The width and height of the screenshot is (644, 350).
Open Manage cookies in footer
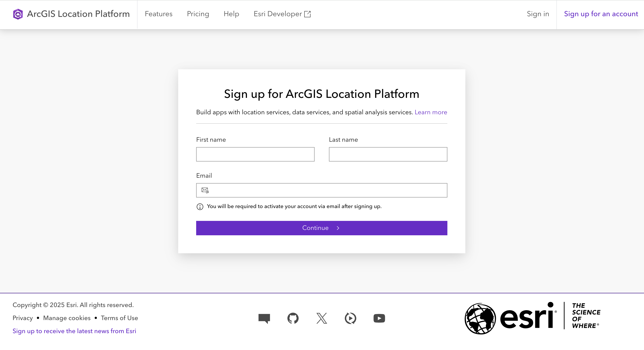67,318
